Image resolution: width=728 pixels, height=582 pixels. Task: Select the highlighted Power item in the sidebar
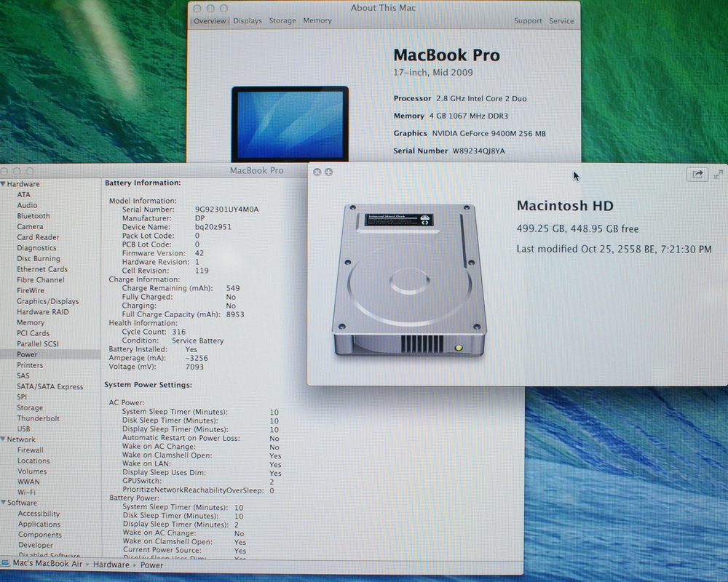click(x=50, y=354)
